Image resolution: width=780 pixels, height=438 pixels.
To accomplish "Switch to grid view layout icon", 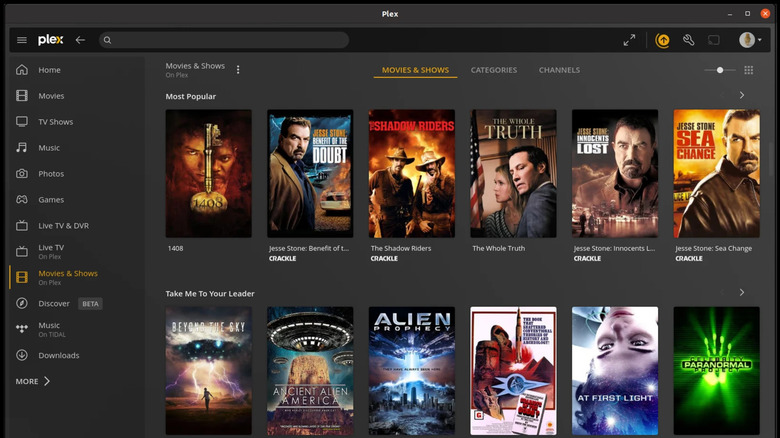I will tap(748, 70).
